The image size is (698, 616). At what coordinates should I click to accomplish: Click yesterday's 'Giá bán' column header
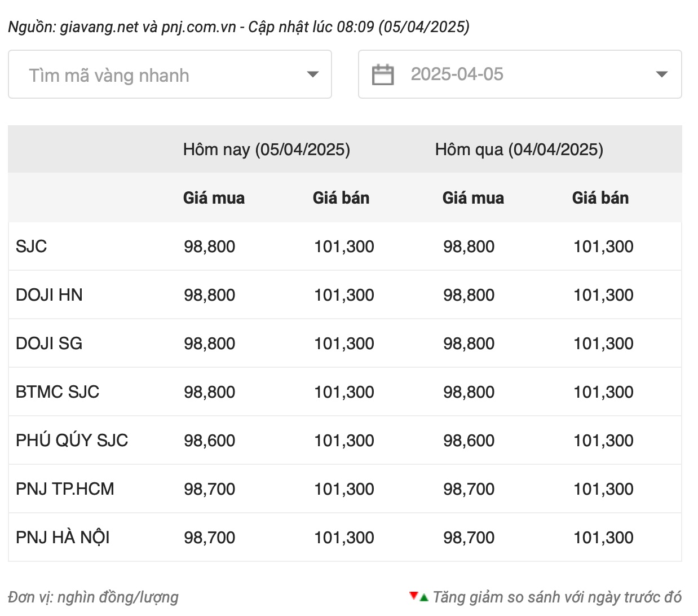point(600,198)
